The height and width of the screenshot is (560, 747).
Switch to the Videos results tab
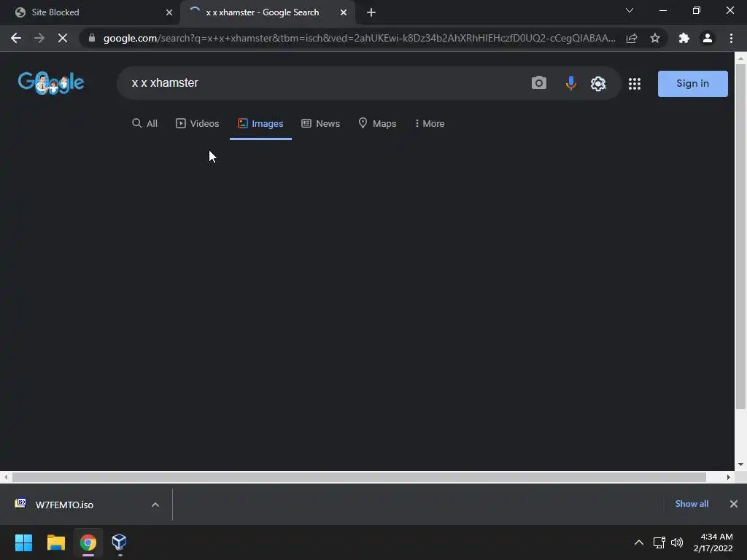(197, 123)
